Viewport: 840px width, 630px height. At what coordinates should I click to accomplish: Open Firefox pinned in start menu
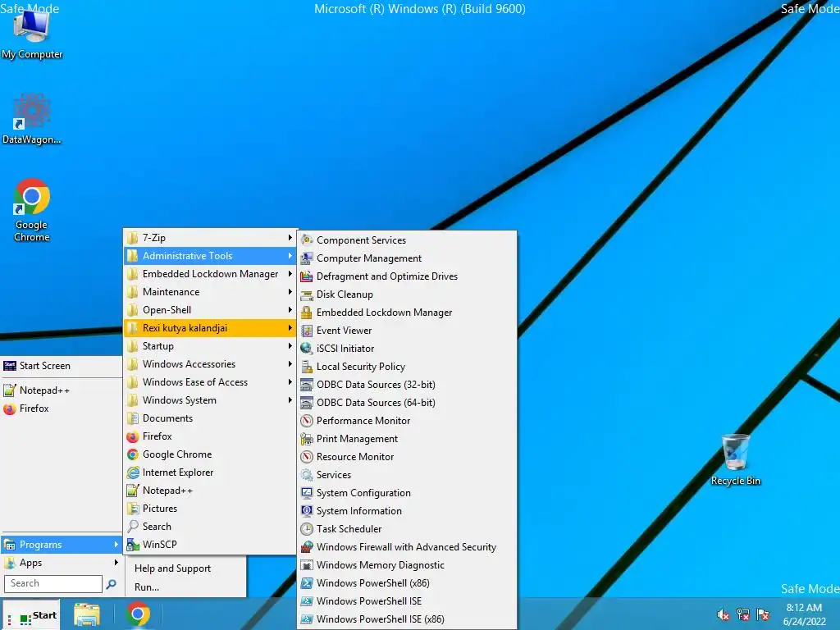coord(61,409)
